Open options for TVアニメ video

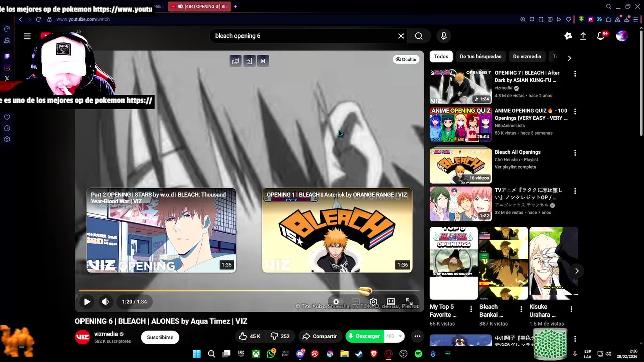(575, 191)
